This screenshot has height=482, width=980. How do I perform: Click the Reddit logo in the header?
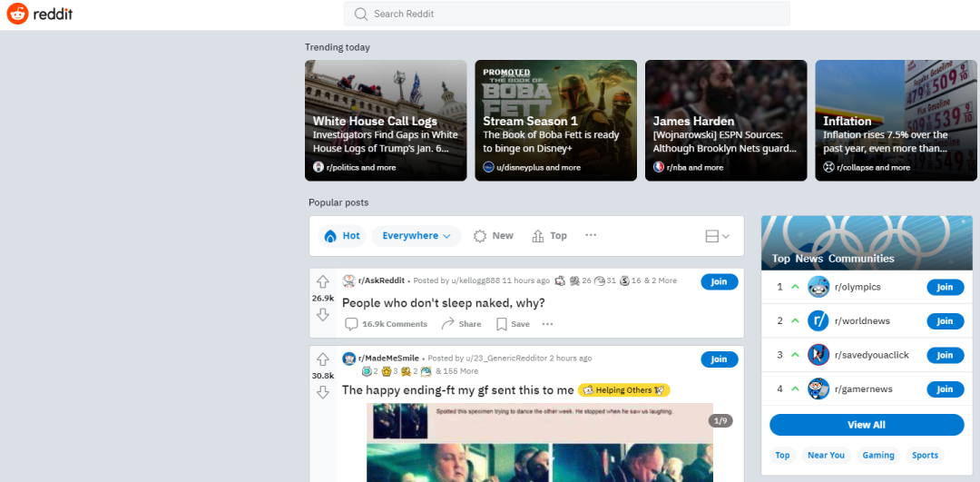tap(40, 15)
